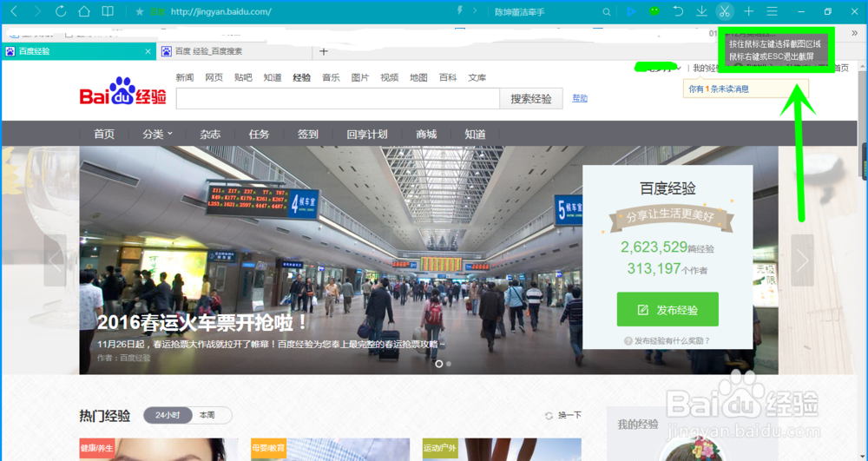Open the 帮助 help link
Viewport: 868px width, 461px height.
(x=580, y=98)
